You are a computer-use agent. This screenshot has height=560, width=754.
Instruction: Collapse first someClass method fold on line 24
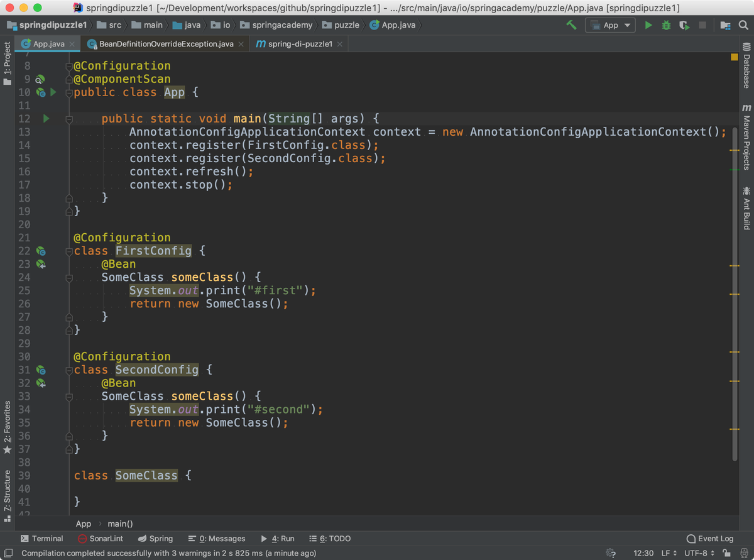point(69,277)
